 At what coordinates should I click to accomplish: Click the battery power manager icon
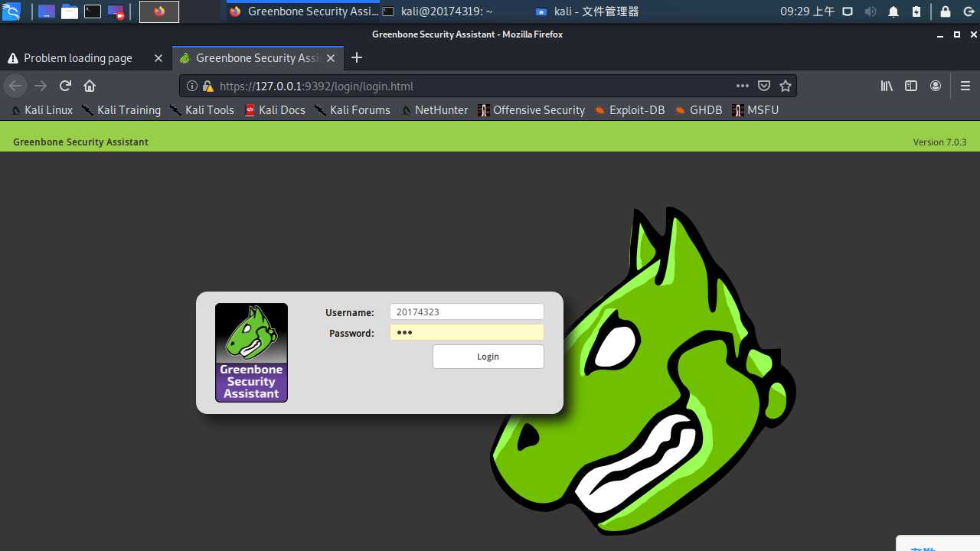click(916, 11)
